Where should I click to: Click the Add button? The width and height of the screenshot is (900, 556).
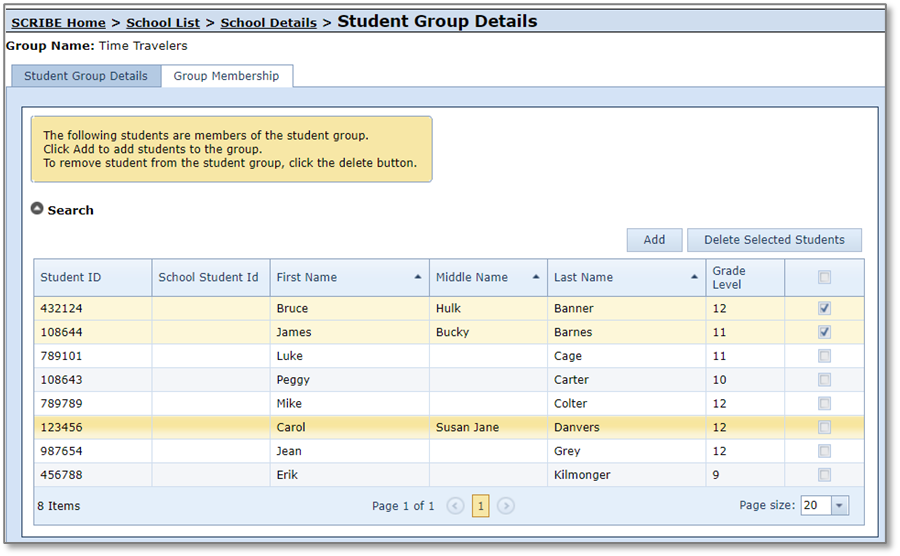654,240
